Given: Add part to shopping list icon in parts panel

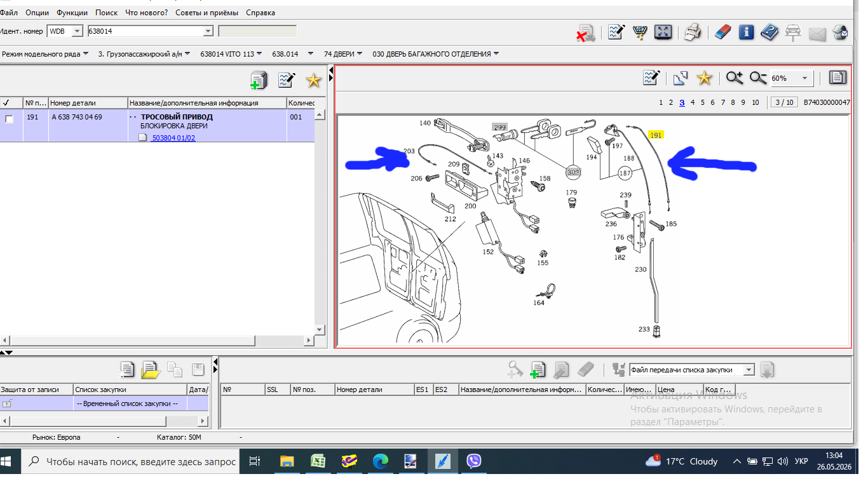Looking at the screenshot, I should [259, 80].
